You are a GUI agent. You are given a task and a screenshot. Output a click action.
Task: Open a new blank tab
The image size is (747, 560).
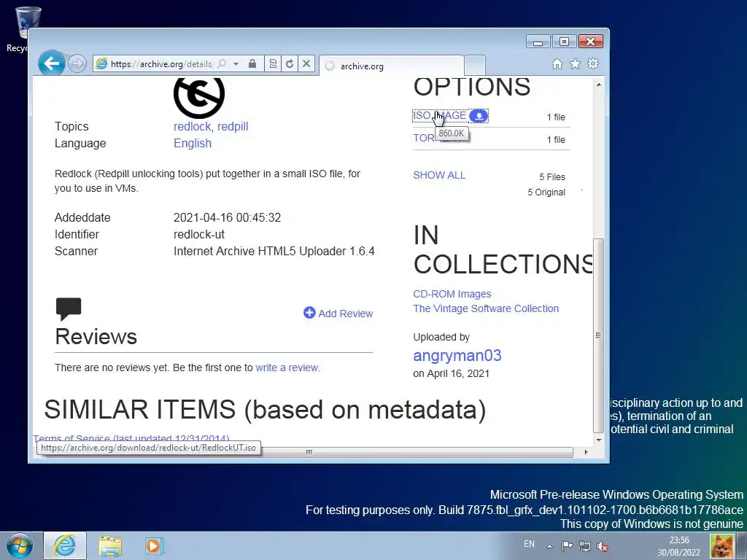[474, 65]
